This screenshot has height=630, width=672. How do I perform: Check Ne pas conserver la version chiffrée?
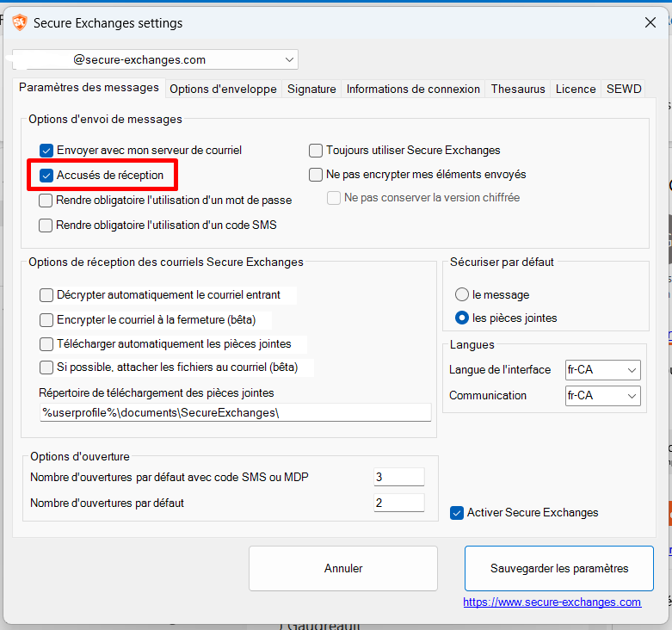(334, 198)
